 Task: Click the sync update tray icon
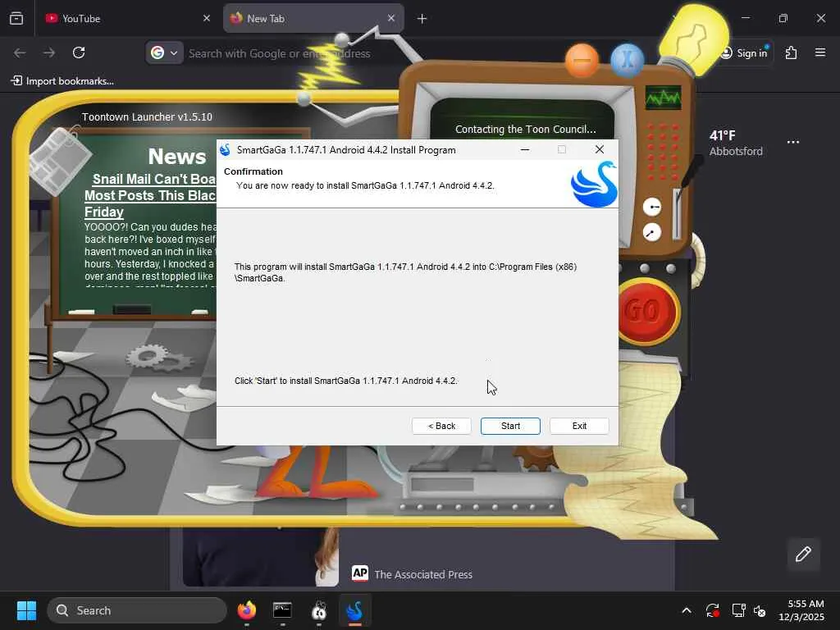coord(713,610)
